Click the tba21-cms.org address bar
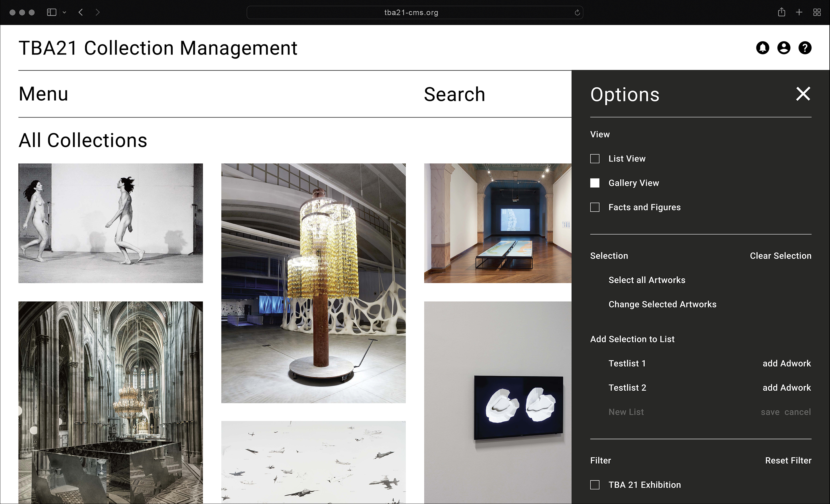 (x=415, y=12)
